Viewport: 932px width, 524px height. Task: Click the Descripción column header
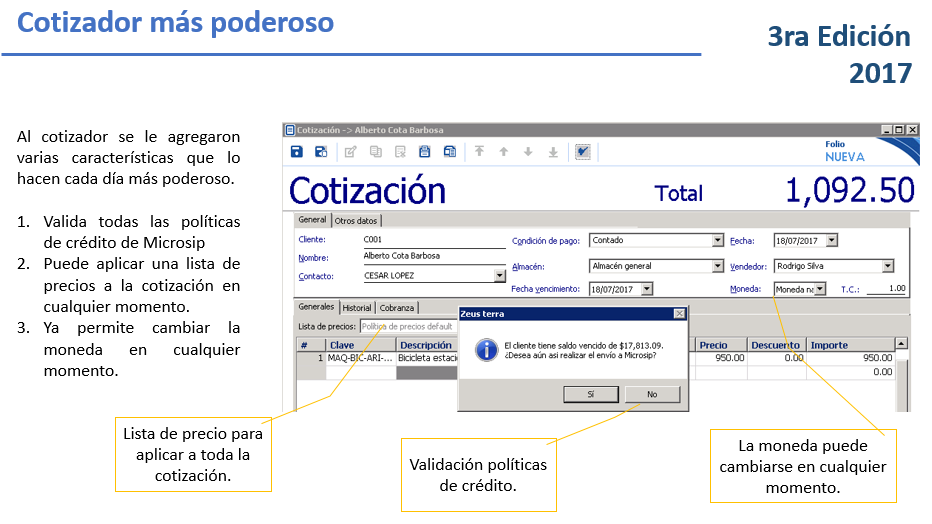coord(427,345)
